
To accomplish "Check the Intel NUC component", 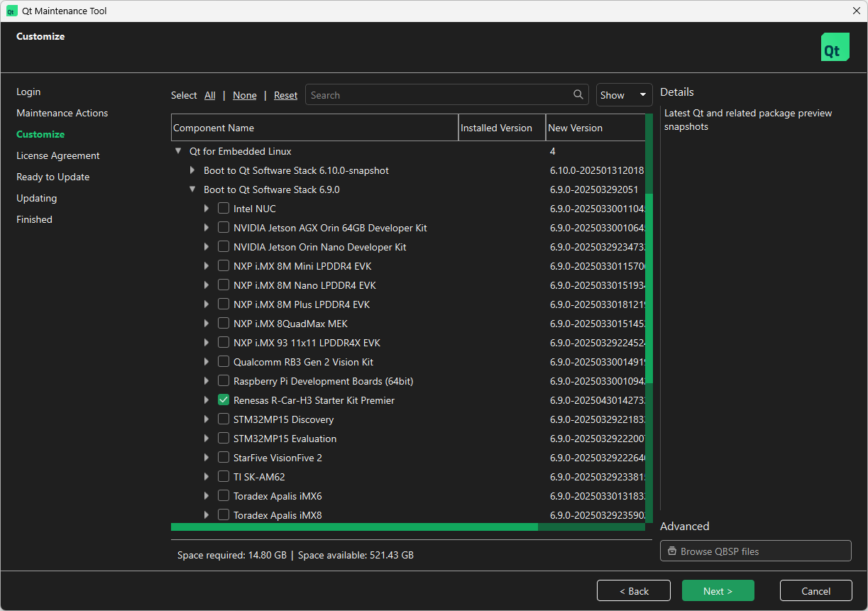I will [x=224, y=209].
